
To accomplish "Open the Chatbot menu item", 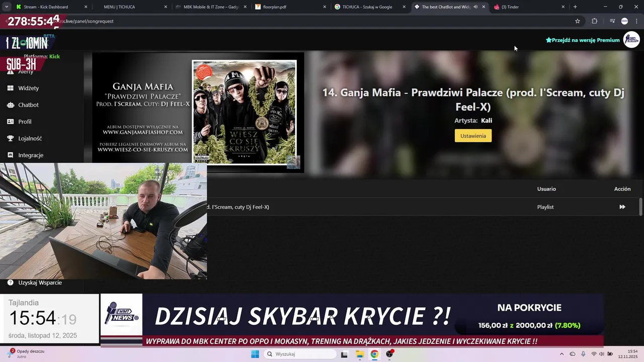I will [x=28, y=105].
